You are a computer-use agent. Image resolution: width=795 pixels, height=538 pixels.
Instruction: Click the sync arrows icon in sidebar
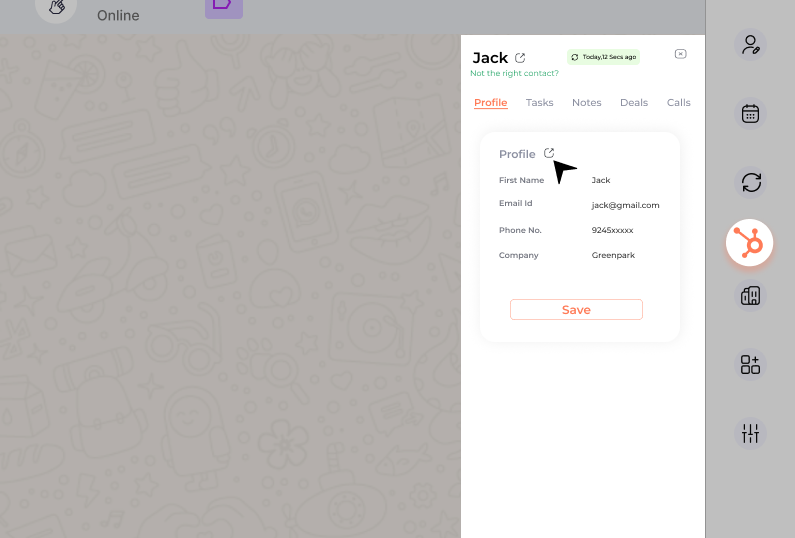[x=750, y=183]
